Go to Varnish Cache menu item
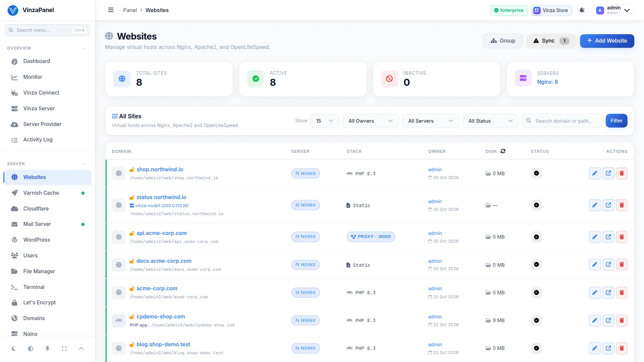 pyautogui.click(x=47, y=193)
